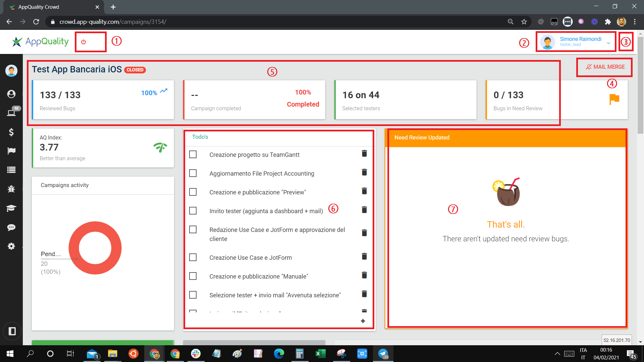Open the 133 / 133 Reviewed Bugs card
644x362 pixels.
(103, 100)
